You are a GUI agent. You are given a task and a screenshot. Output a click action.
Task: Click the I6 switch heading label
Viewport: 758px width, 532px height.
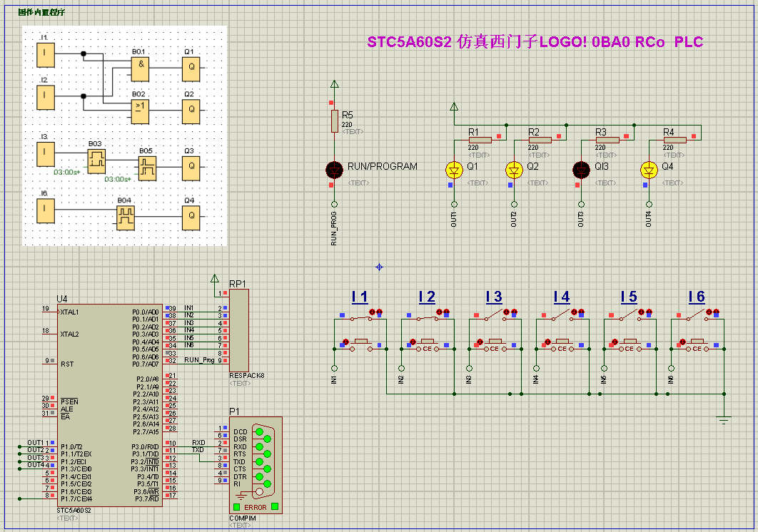(697, 297)
